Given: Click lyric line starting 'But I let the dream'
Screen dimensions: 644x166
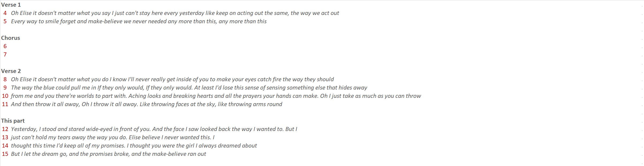Looking at the screenshot, I should [108, 154].
